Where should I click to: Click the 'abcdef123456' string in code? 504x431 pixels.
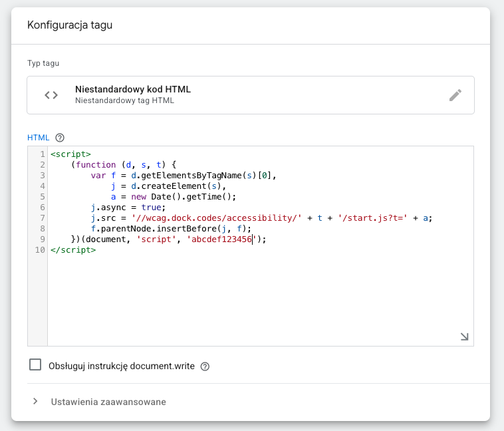[221, 239]
